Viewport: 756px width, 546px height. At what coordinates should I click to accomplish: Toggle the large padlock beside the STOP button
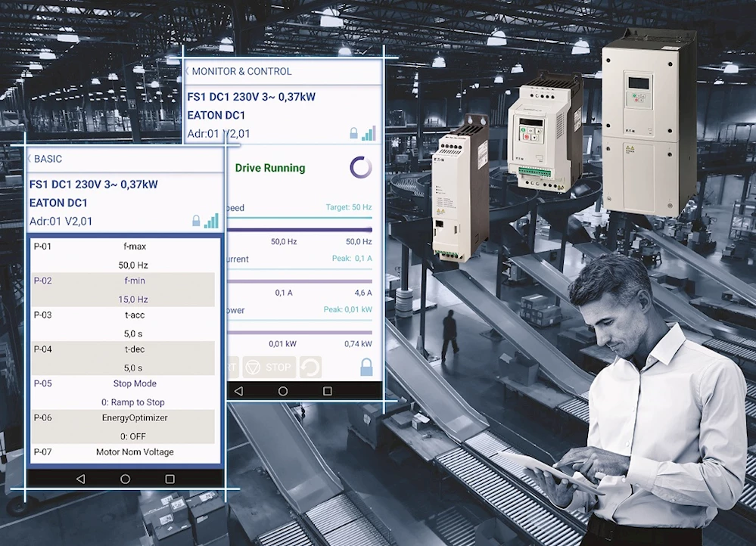[x=366, y=368]
